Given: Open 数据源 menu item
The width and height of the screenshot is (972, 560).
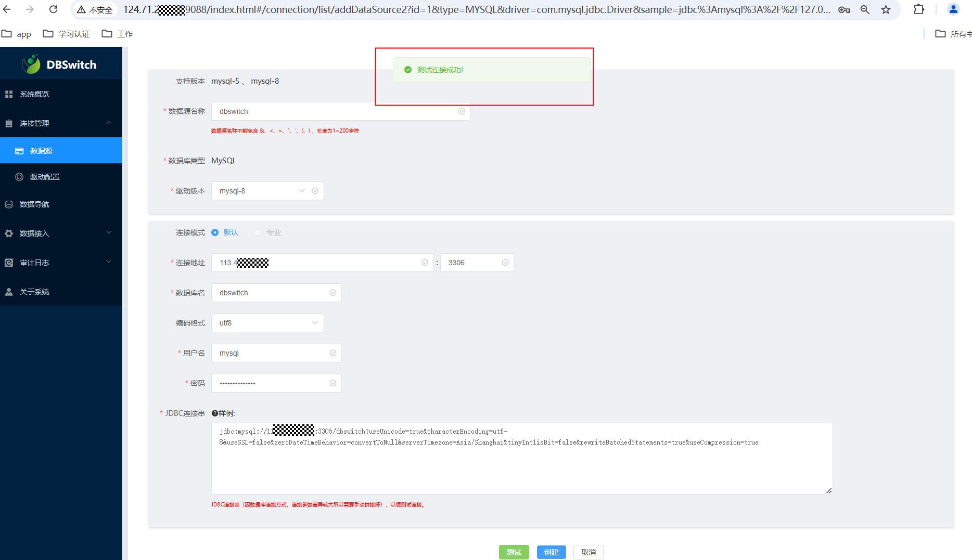Looking at the screenshot, I should click(61, 150).
